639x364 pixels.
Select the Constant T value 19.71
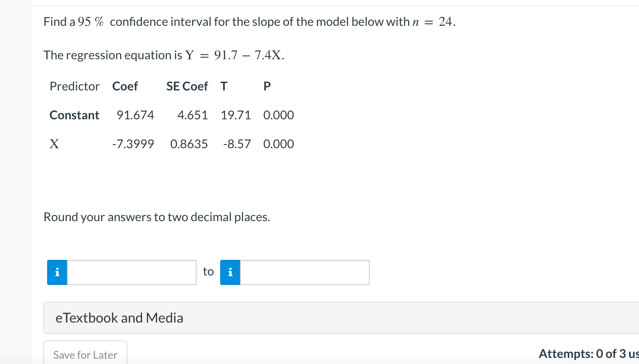(x=236, y=115)
